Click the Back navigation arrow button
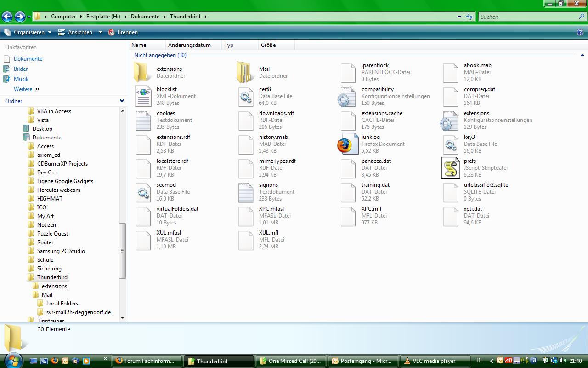 [7, 17]
